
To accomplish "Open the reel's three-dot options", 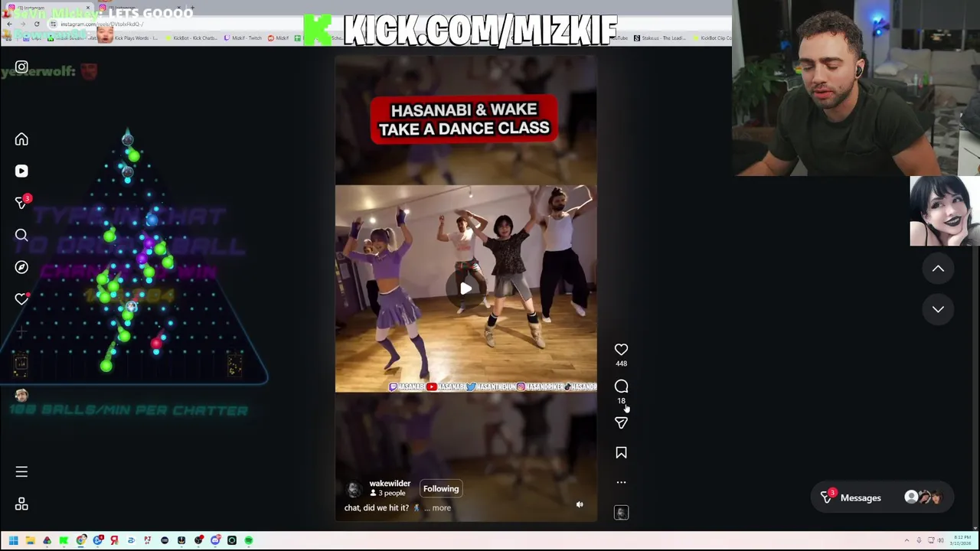I will coord(621,482).
